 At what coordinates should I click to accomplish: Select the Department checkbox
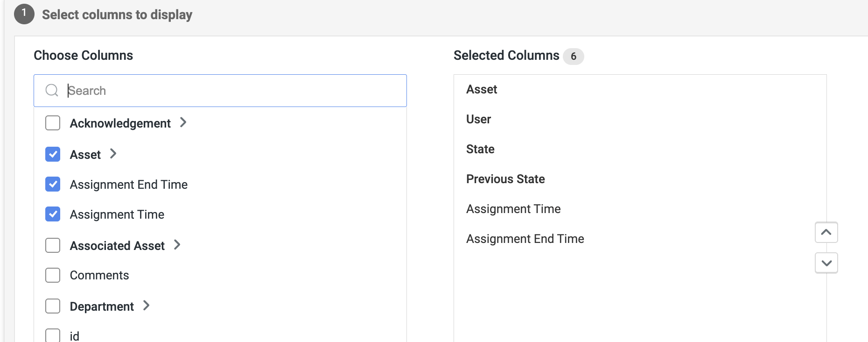point(53,306)
